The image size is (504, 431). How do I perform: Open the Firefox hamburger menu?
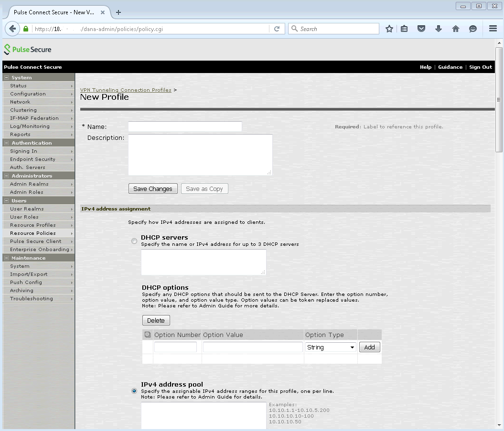pos(493,29)
